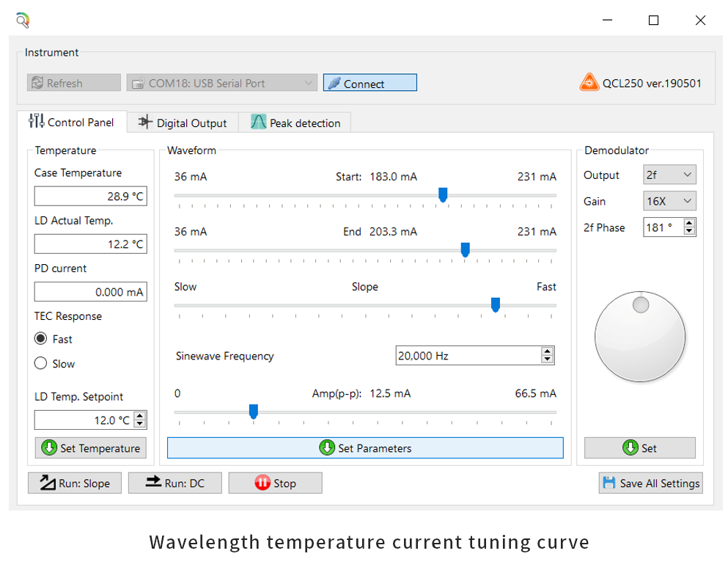Switch to the Digital Output tab
Viewport: 728px width, 570px height.
[x=183, y=123]
